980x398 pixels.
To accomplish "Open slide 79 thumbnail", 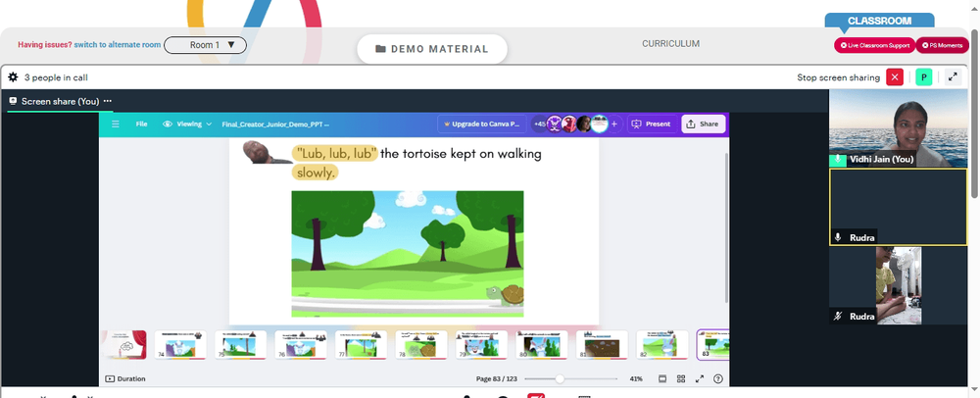I will coord(481,345).
